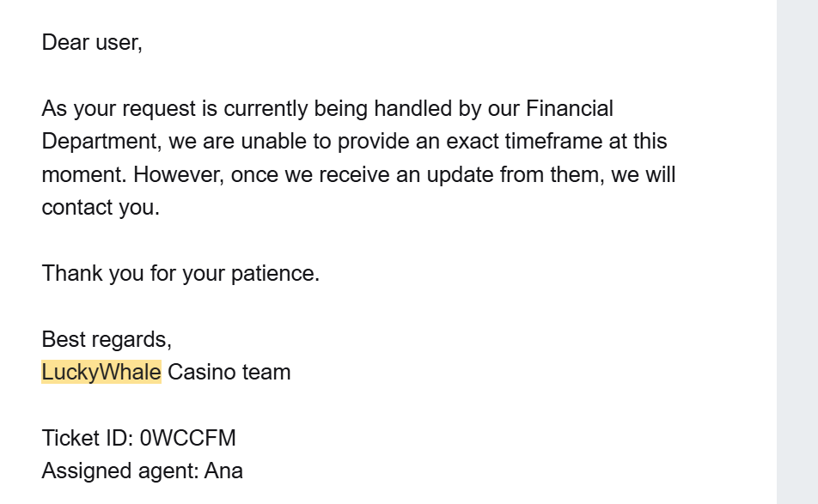The image size is (818, 504).
Task: Click the highlighted LuckyWhale word
Action: (x=101, y=372)
